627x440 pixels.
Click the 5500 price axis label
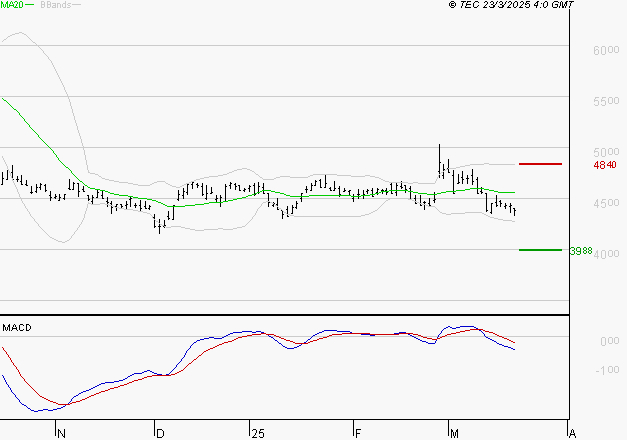605,102
